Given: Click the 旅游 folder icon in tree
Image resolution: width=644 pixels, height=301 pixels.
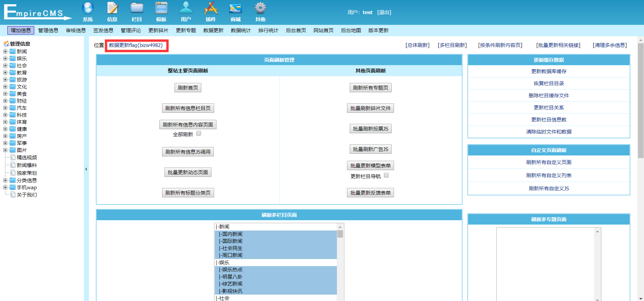Looking at the screenshot, I should click(13, 80).
